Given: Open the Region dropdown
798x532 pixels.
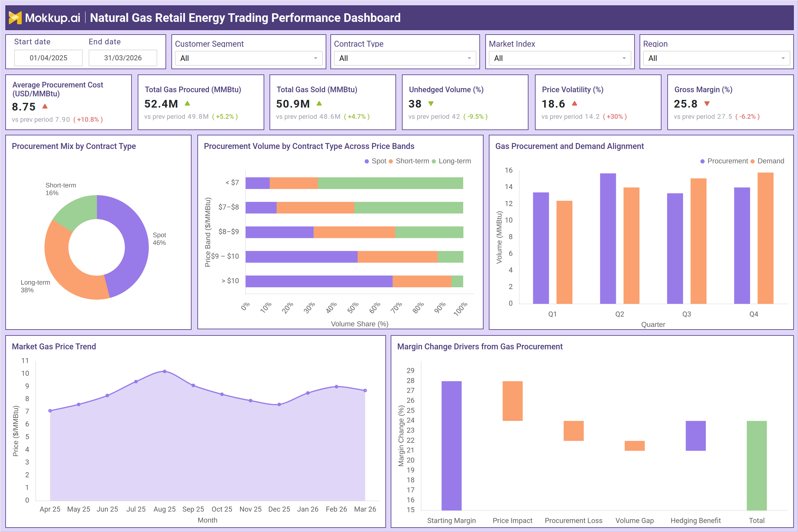Looking at the screenshot, I should pos(716,58).
